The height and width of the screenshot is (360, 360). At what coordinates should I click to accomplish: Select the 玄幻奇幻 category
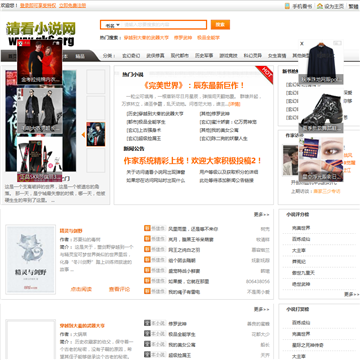131,56
